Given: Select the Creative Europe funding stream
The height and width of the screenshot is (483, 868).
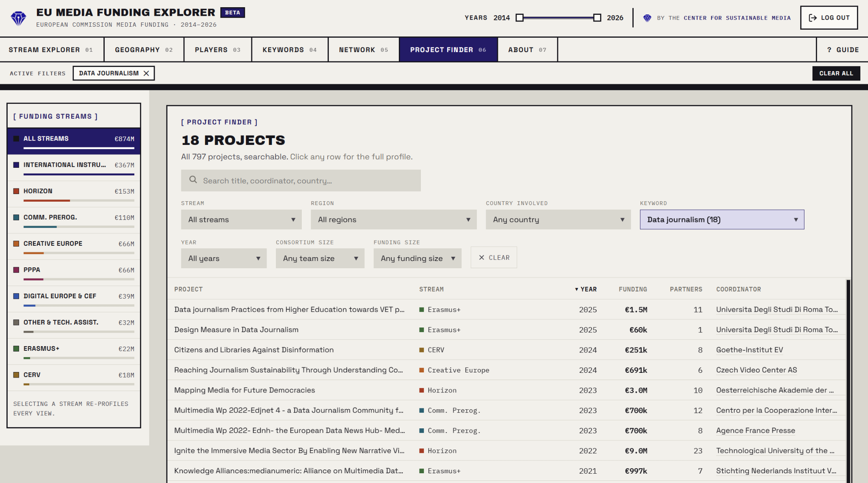Looking at the screenshot, I should [x=74, y=247].
